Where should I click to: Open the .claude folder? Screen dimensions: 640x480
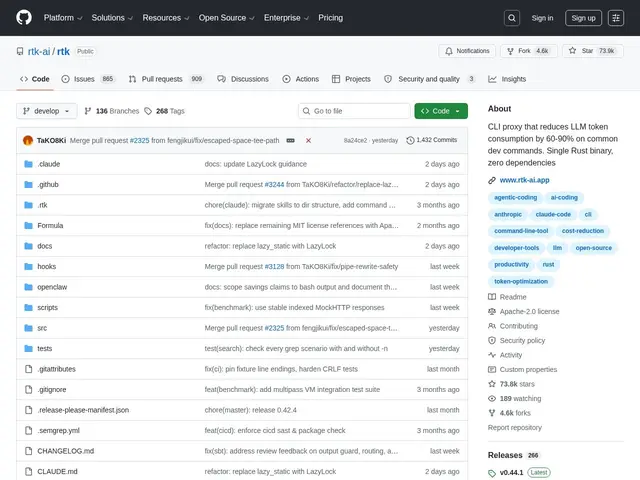49,164
